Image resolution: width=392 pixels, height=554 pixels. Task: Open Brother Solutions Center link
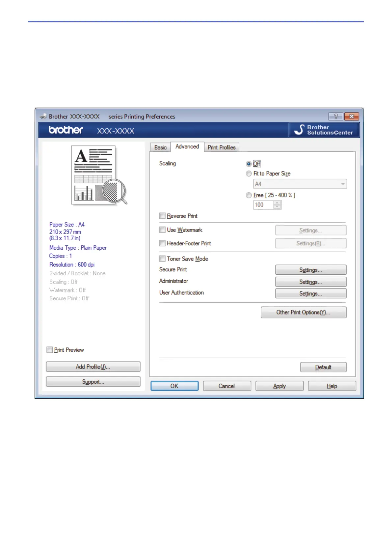coord(324,130)
